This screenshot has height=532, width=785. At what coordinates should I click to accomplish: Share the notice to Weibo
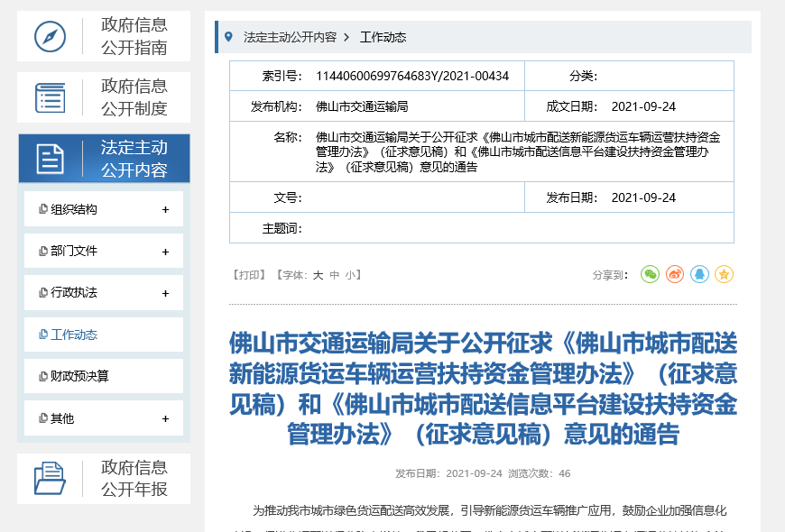coord(674,273)
